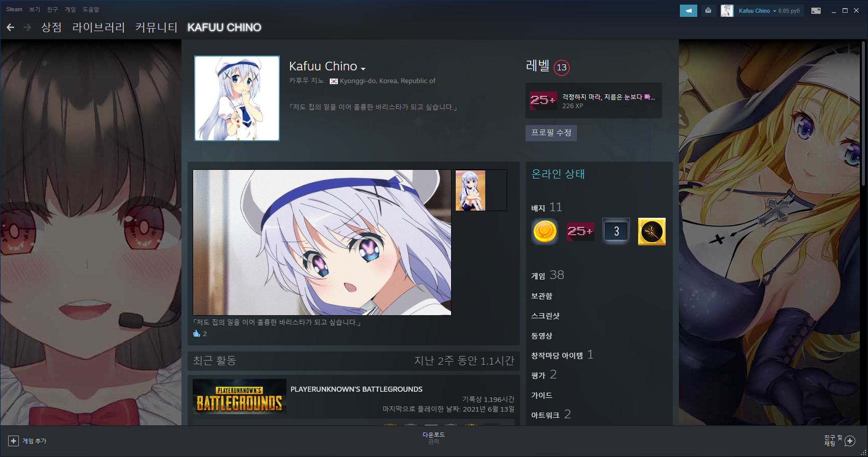Select the KAFUU CHINO tab
Image resolution: width=868 pixels, height=457 pixels.
pos(224,28)
